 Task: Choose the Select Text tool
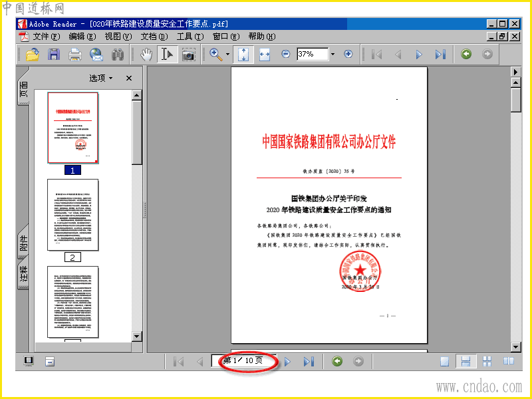pyautogui.click(x=168, y=55)
